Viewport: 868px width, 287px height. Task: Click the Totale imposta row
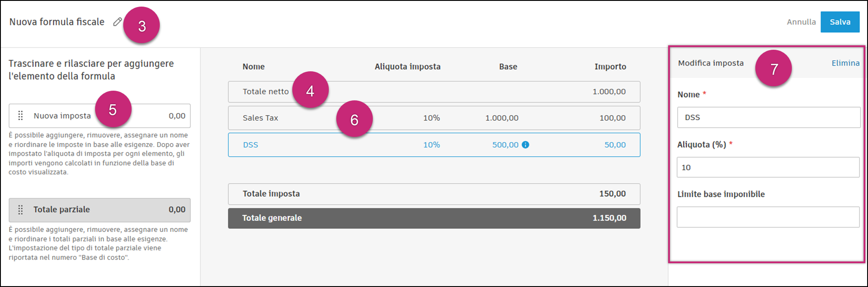click(x=434, y=194)
